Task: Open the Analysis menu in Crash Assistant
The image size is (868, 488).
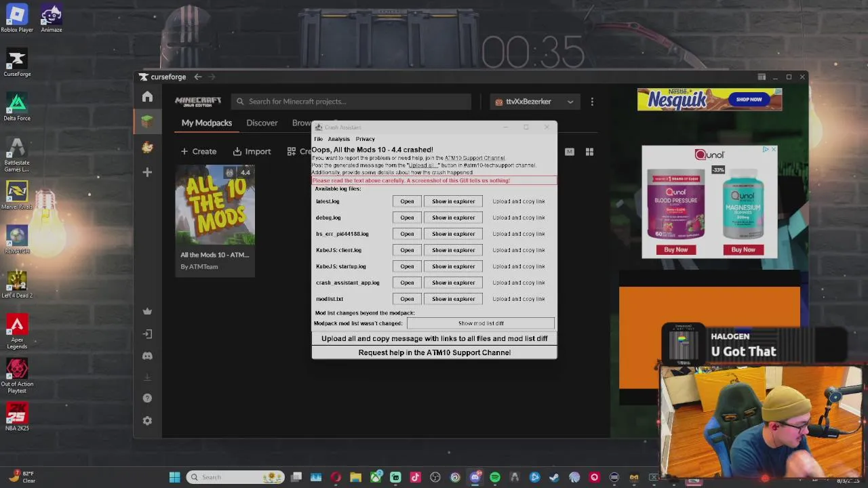Action: point(338,139)
